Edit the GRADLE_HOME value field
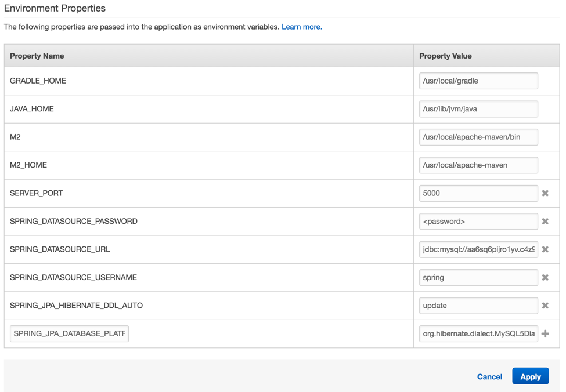Screen dimensions: 566x392 478,81
